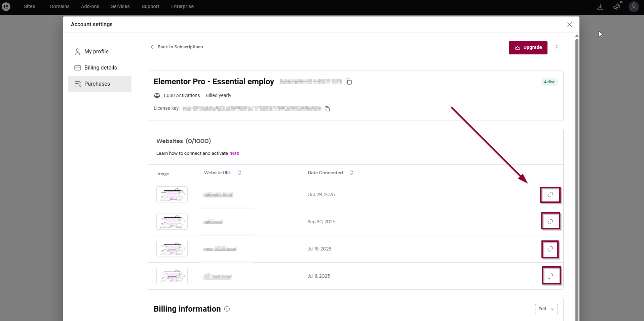The height and width of the screenshot is (321, 644).
Task: Disconnect the website connected Oct 29, 2025
Action: [x=550, y=195]
